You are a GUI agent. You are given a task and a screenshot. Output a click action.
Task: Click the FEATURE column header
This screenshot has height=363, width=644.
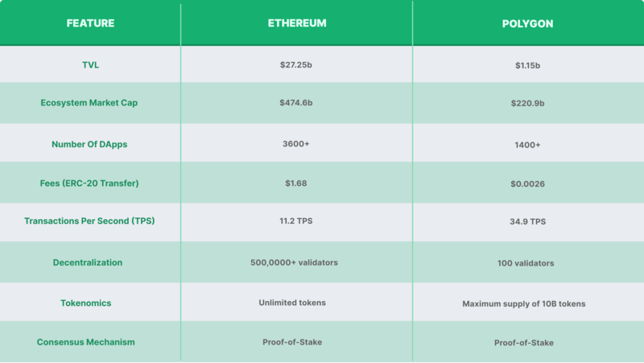tap(90, 23)
